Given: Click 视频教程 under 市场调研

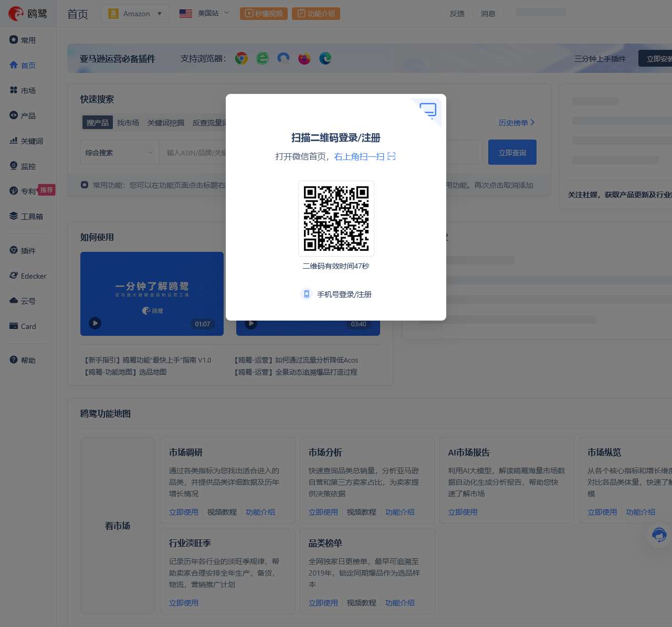Looking at the screenshot, I should [x=222, y=512].
